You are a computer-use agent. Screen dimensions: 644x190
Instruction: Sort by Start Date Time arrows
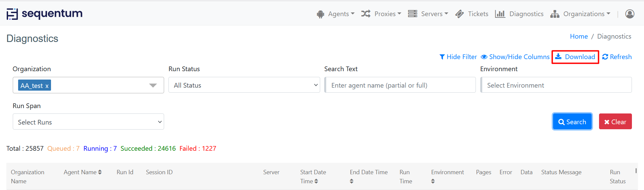point(316,181)
